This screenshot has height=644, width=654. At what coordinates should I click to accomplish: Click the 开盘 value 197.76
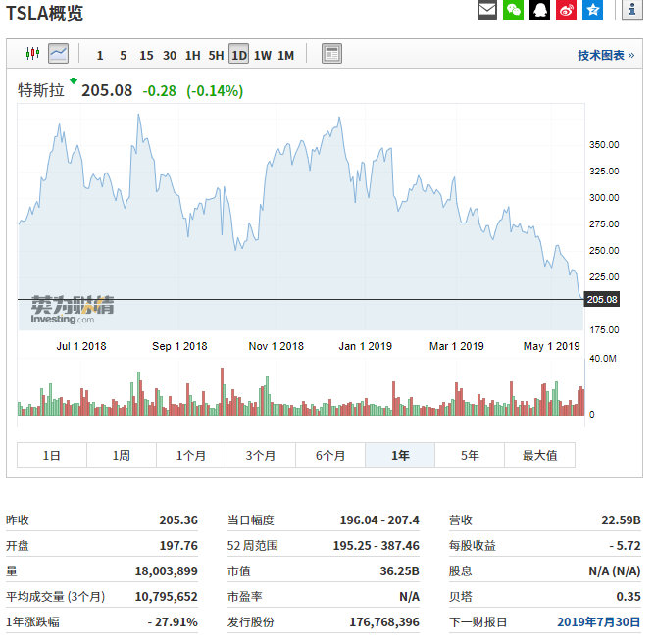(178, 546)
